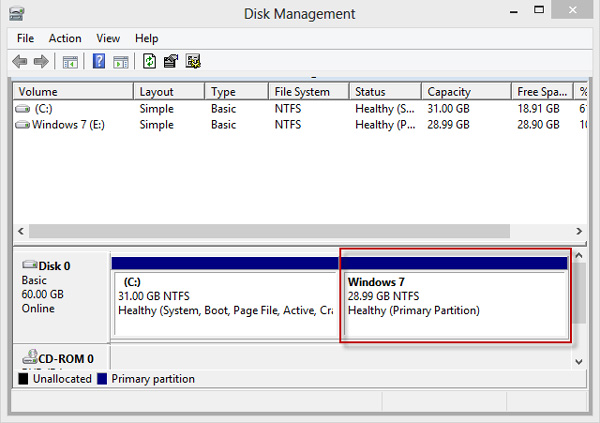The height and width of the screenshot is (423, 600).
Task: Click Basic type in the Windows 7 row
Action: tap(223, 125)
